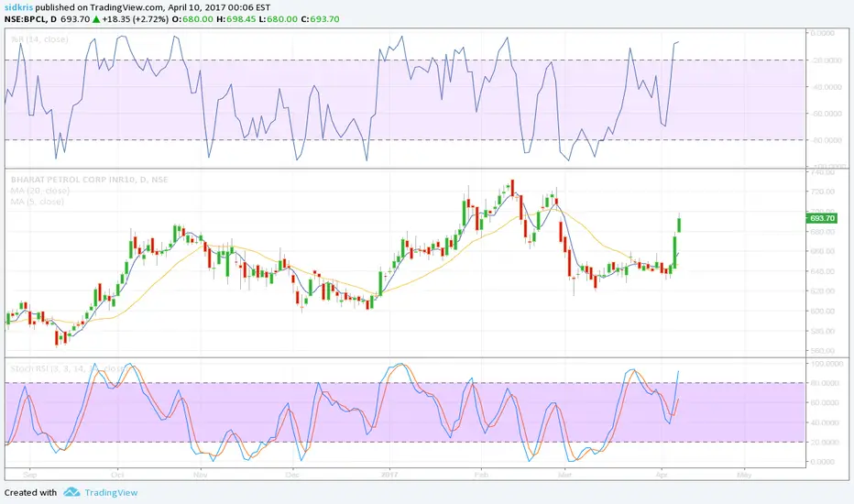This screenshot has height=504, width=854.
Task: Click the 580.00 price axis label
Action: point(823,331)
